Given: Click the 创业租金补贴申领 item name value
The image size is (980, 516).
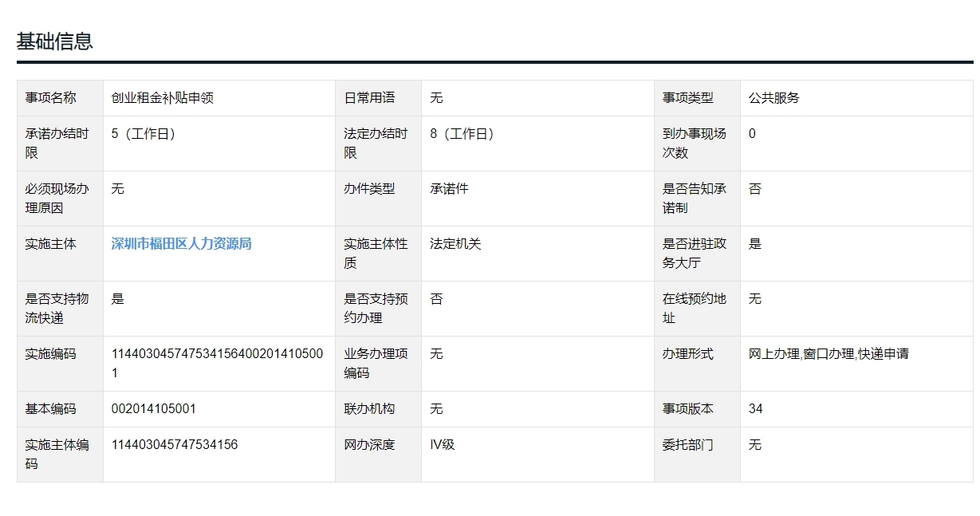Looking at the screenshot, I should [x=163, y=98].
